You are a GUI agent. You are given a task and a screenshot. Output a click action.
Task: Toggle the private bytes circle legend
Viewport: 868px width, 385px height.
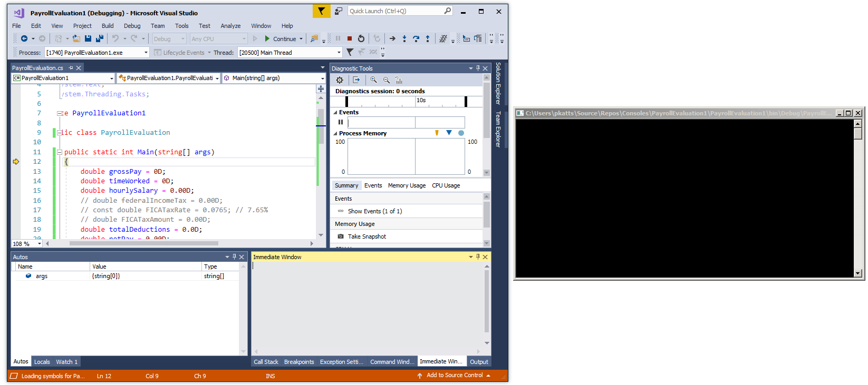click(x=461, y=133)
